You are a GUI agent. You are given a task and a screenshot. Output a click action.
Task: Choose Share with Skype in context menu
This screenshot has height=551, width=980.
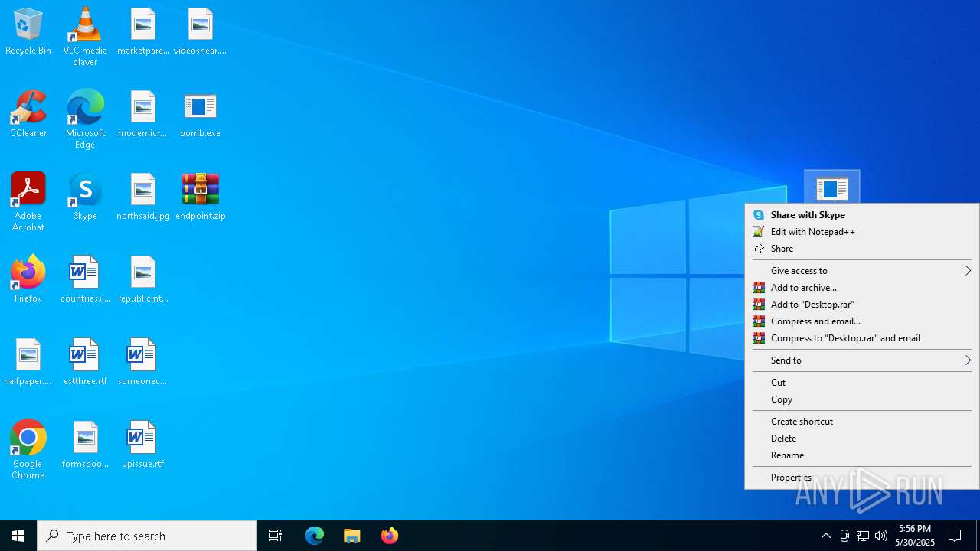862,215
